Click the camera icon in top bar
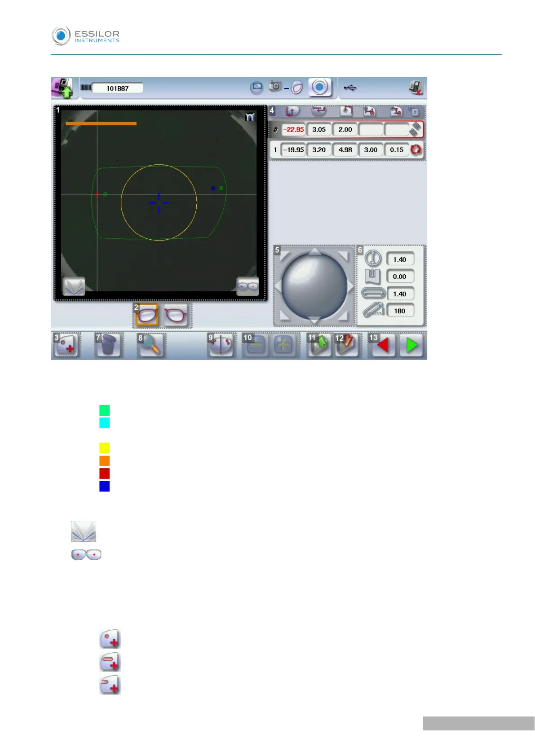535x756 pixels. pyautogui.click(x=275, y=86)
